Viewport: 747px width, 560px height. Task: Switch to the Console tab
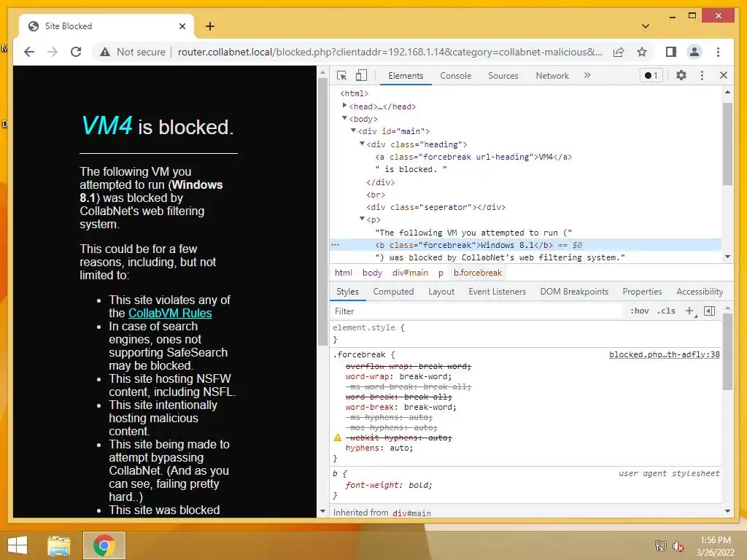click(455, 76)
